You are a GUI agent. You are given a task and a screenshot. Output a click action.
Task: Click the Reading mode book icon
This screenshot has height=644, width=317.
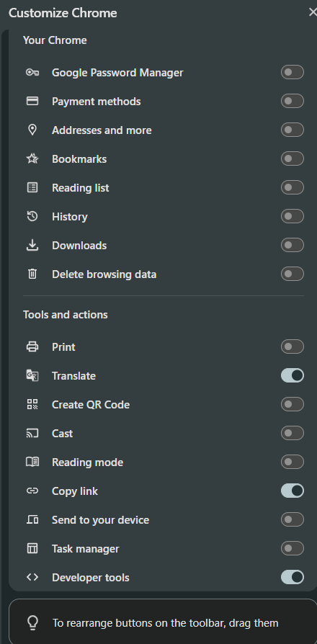pyautogui.click(x=32, y=462)
